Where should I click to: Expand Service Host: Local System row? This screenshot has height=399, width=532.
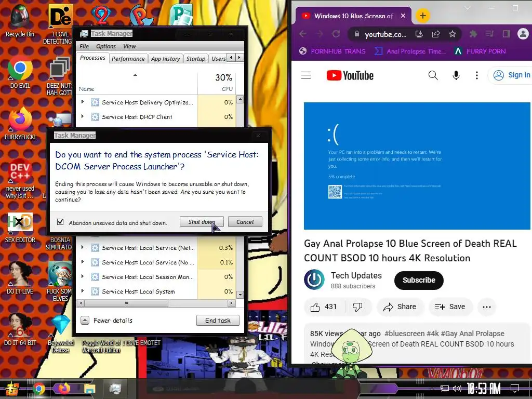(x=83, y=291)
